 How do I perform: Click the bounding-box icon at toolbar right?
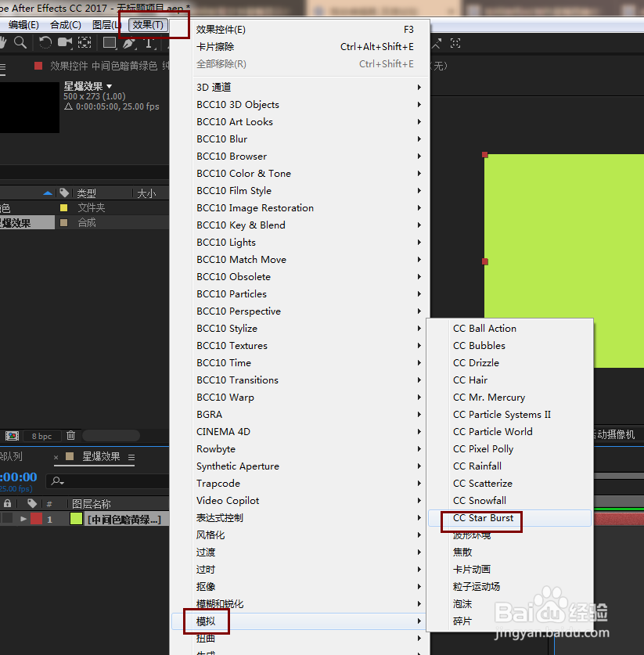(455, 43)
